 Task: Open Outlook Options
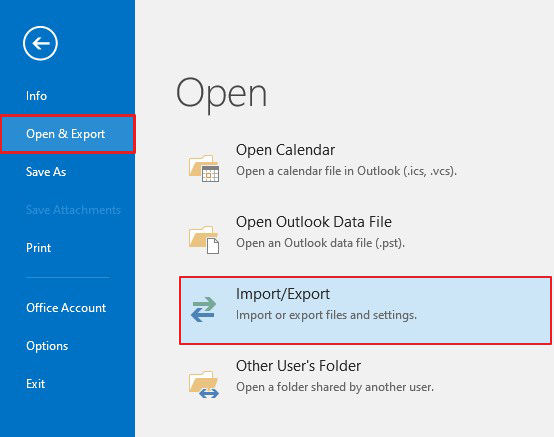[47, 346]
